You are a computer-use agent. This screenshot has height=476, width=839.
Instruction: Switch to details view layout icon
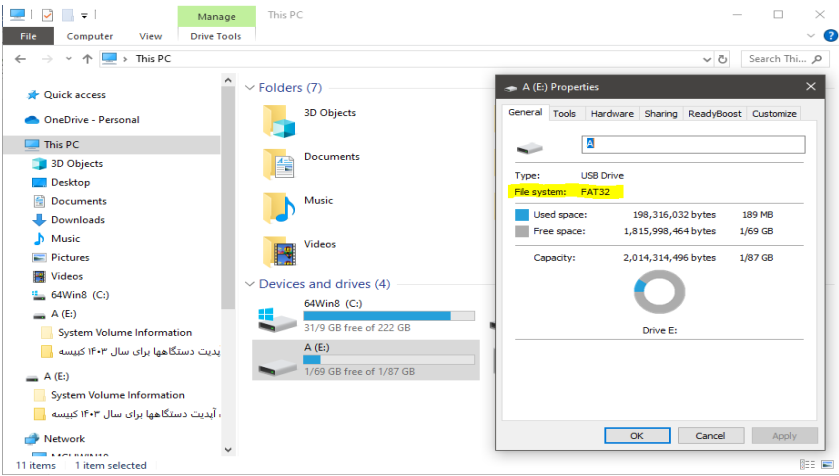point(807,465)
